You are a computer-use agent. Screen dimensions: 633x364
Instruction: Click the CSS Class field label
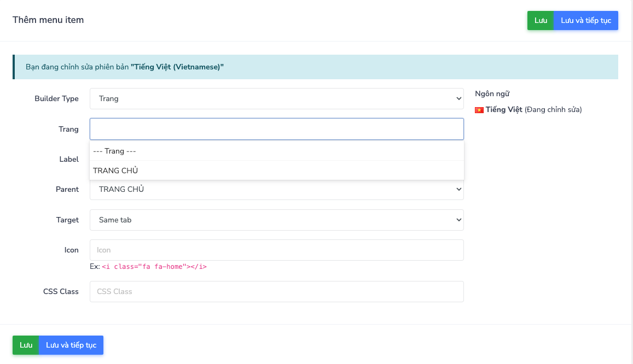61,292
